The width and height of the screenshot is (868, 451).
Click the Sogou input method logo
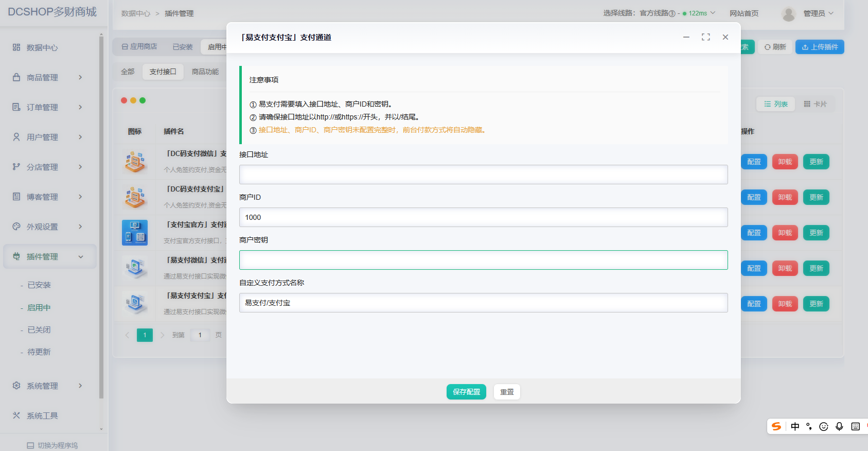pos(776,426)
